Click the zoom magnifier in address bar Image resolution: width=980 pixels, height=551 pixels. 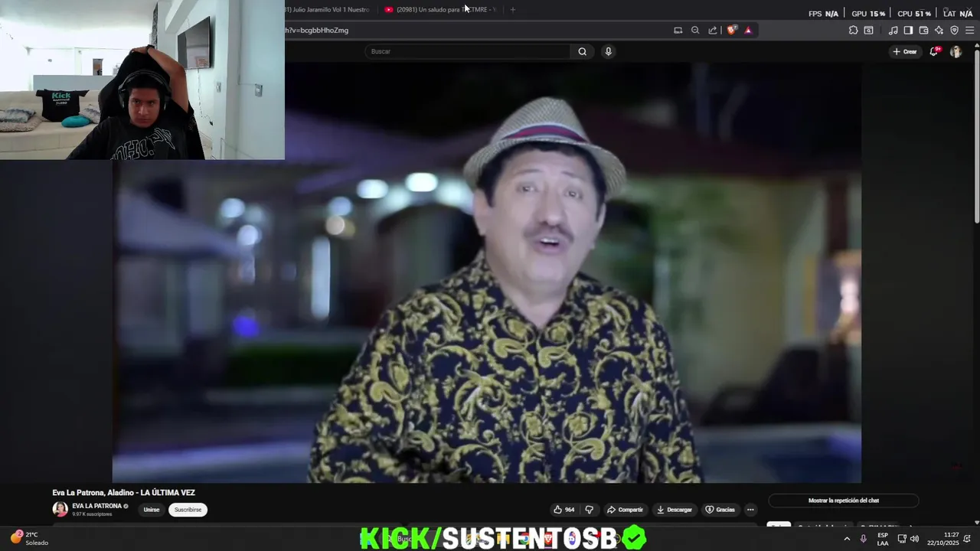point(695,31)
